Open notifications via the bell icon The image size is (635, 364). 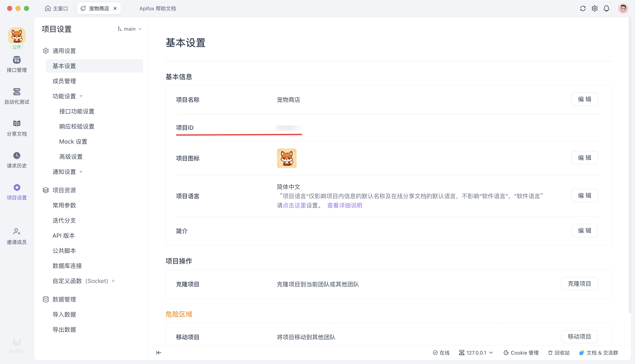[607, 8]
